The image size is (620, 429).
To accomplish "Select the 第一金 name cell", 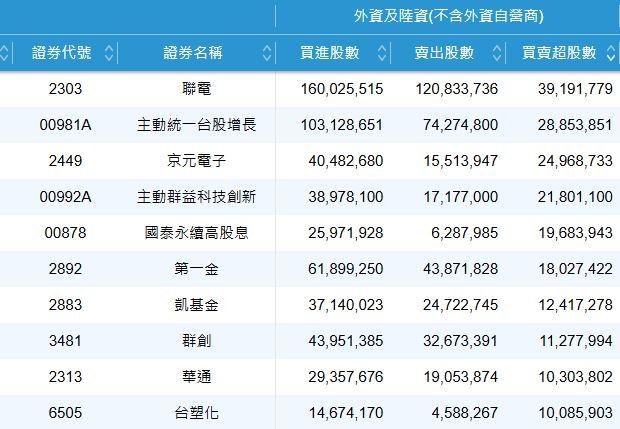I will point(197,269).
